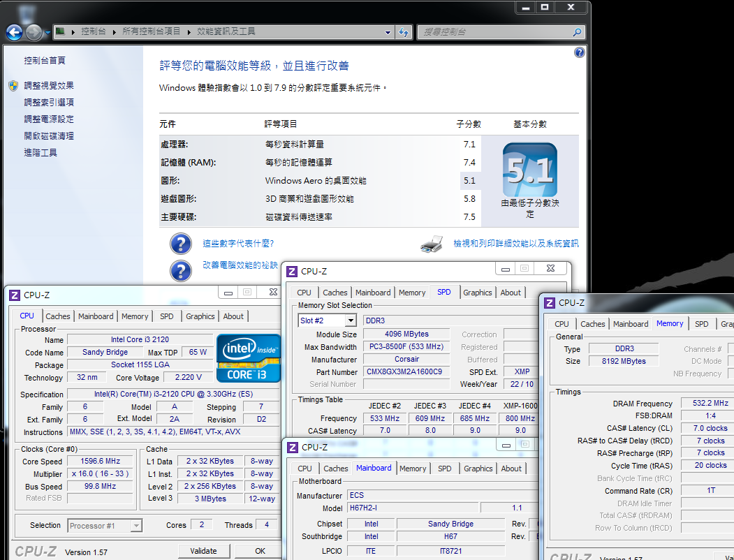Click the printer icon for detailed report
Image resolution: width=734 pixels, height=560 pixels.
click(x=432, y=244)
